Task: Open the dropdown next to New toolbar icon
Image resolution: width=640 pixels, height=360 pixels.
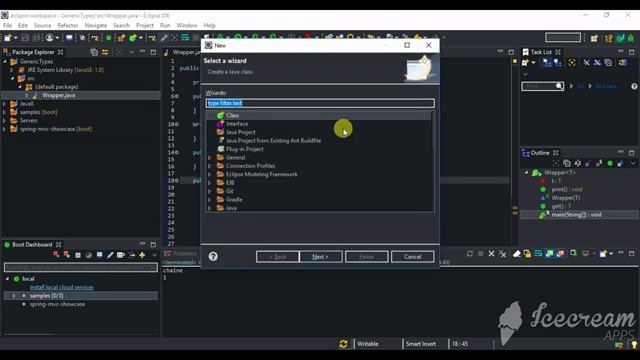Action: point(16,38)
